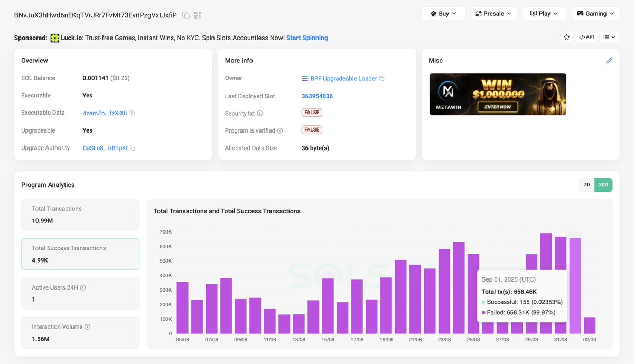Follow the Start Spinning sponsored link
Viewport: 634px width, 364px height.
coord(307,38)
